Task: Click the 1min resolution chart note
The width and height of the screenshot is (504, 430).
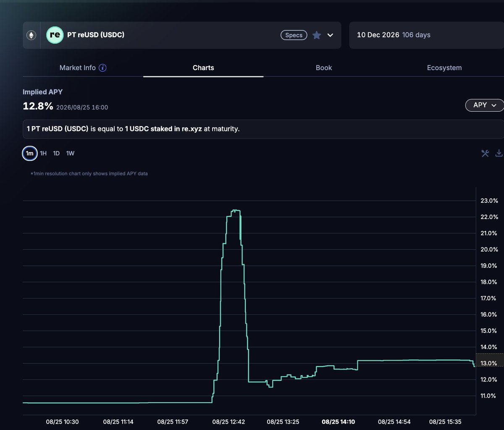Action: pyautogui.click(x=89, y=173)
